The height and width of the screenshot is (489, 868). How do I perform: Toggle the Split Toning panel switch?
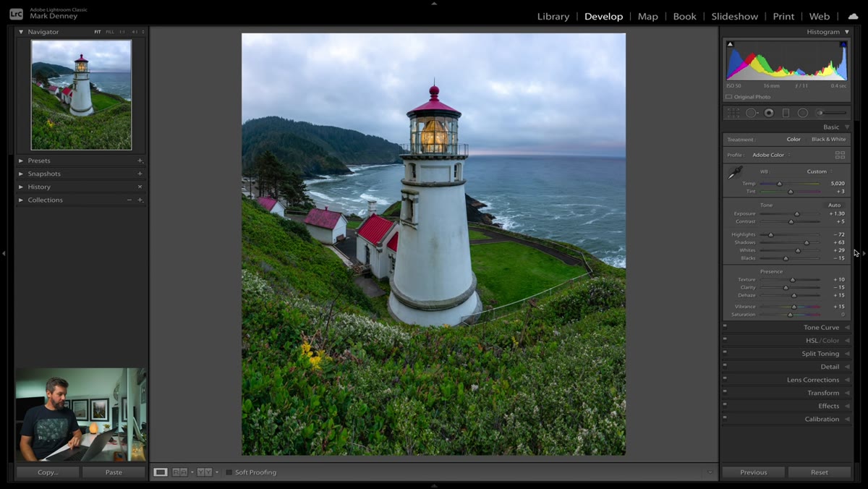725,352
